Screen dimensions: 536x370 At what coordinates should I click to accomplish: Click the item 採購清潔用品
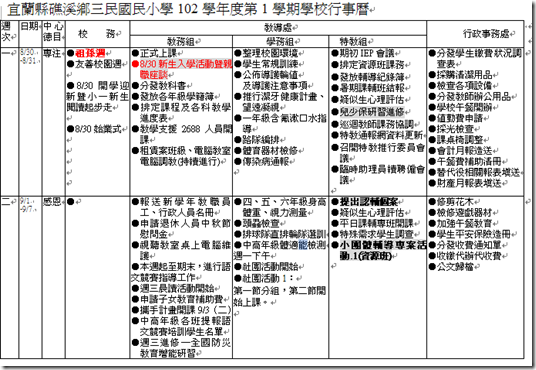464,75
